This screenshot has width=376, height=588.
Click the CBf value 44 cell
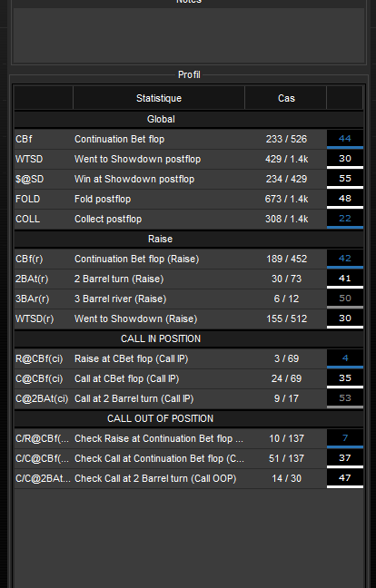pos(345,139)
